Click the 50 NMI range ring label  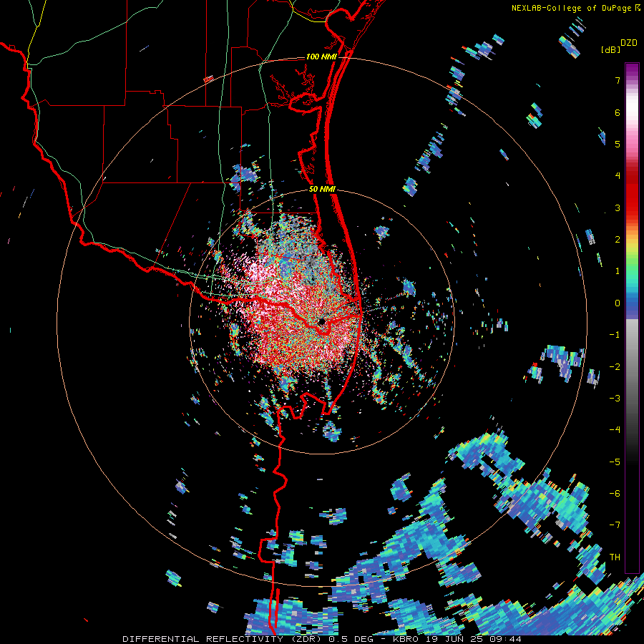(322, 190)
